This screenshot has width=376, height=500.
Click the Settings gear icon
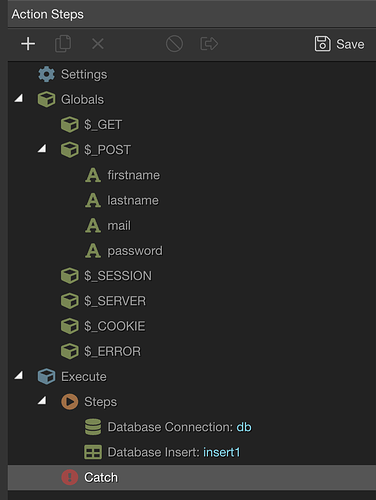[x=46, y=74]
